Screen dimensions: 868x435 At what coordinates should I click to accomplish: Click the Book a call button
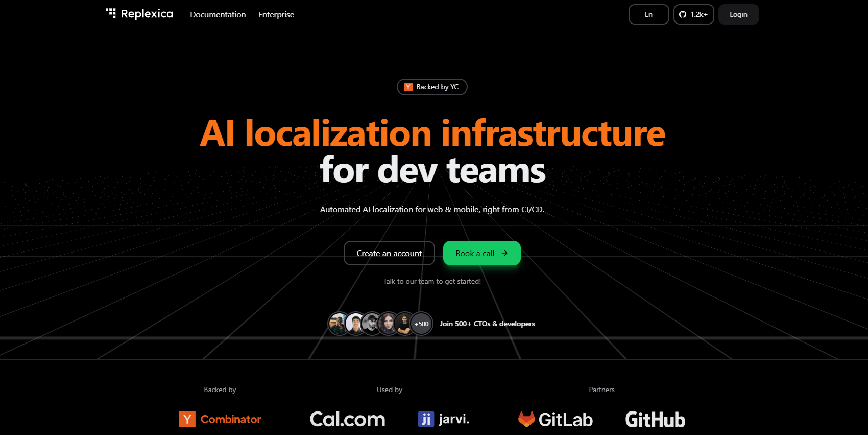click(x=481, y=253)
